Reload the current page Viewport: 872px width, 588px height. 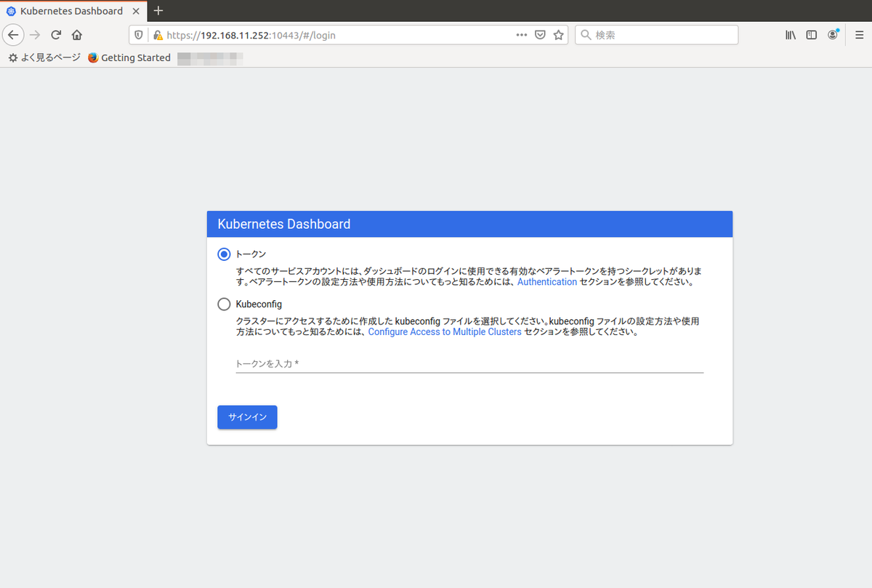click(x=56, y=35)
